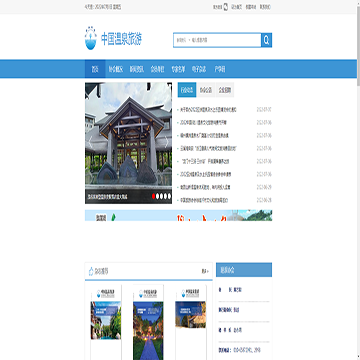Select the highlighted 首页 home navigation item
Screen dimensions: 360x360
point(95,69)
